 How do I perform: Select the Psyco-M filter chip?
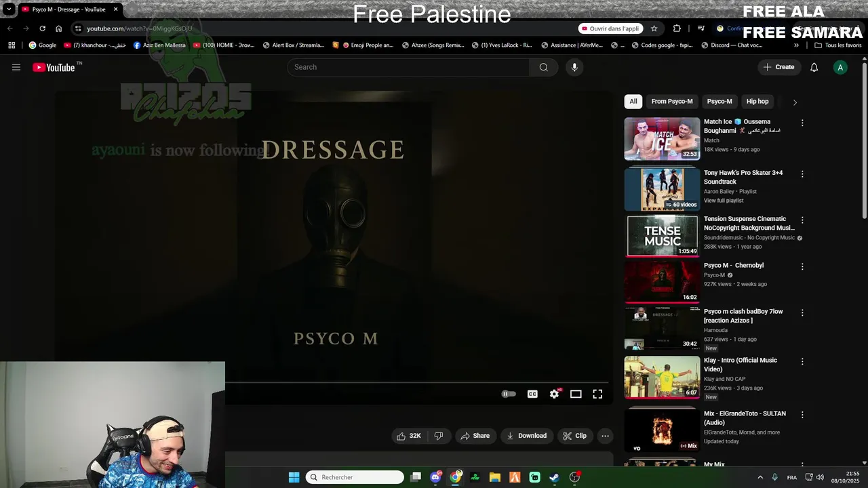719,102
